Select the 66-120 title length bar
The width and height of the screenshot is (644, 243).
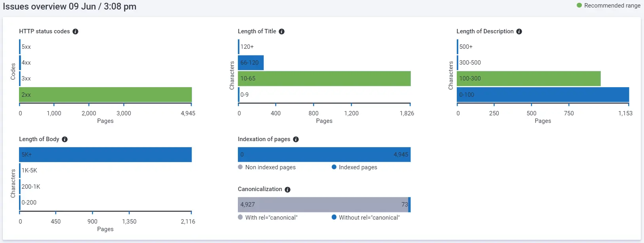click(251, 63)
